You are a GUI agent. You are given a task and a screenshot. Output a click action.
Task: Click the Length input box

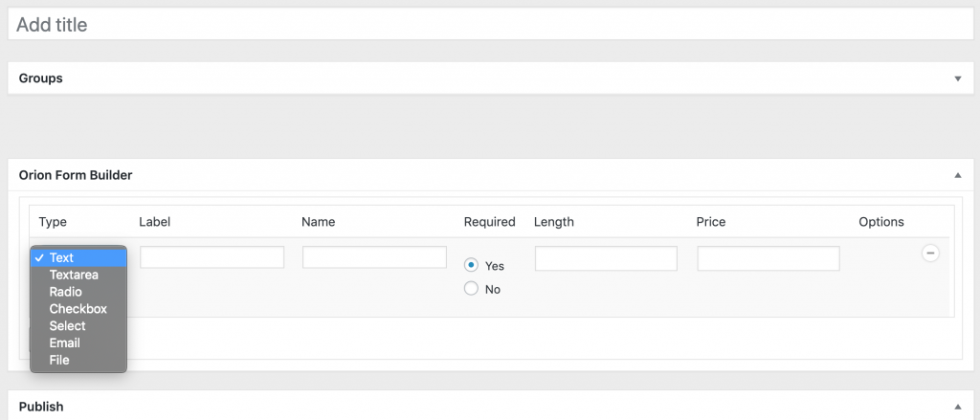point(606,258)
